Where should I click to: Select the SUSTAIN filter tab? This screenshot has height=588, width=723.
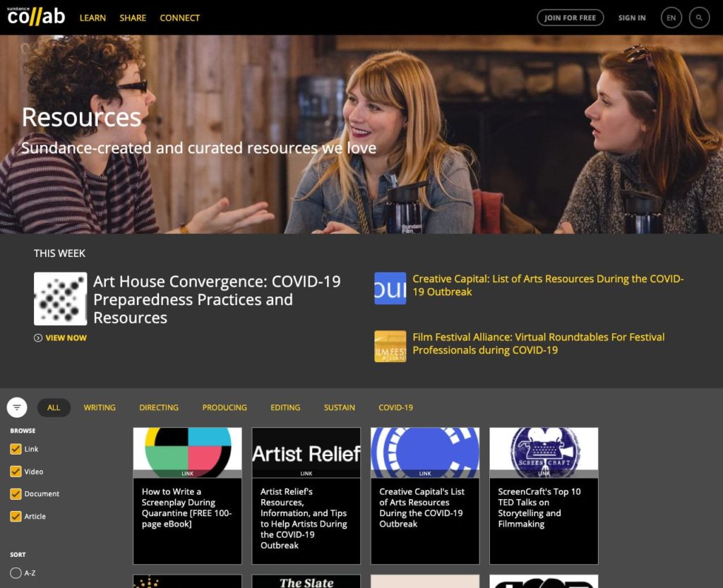[340, 407]
